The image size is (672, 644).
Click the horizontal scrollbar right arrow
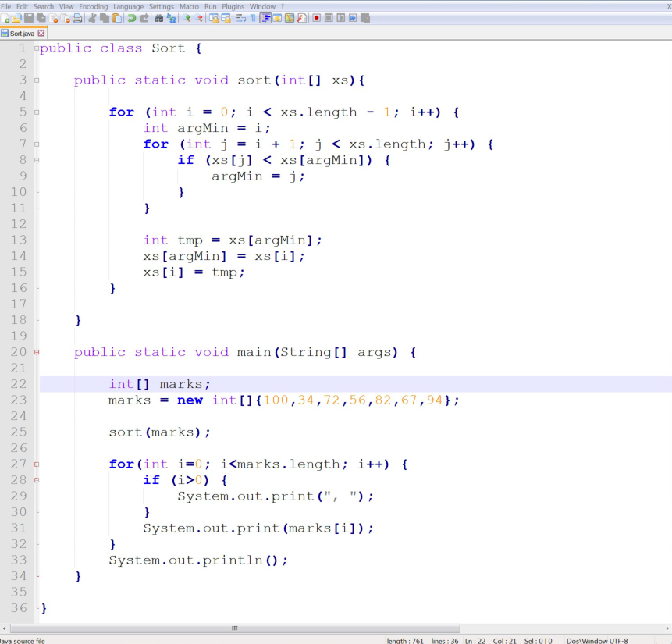tap(667, 628)
